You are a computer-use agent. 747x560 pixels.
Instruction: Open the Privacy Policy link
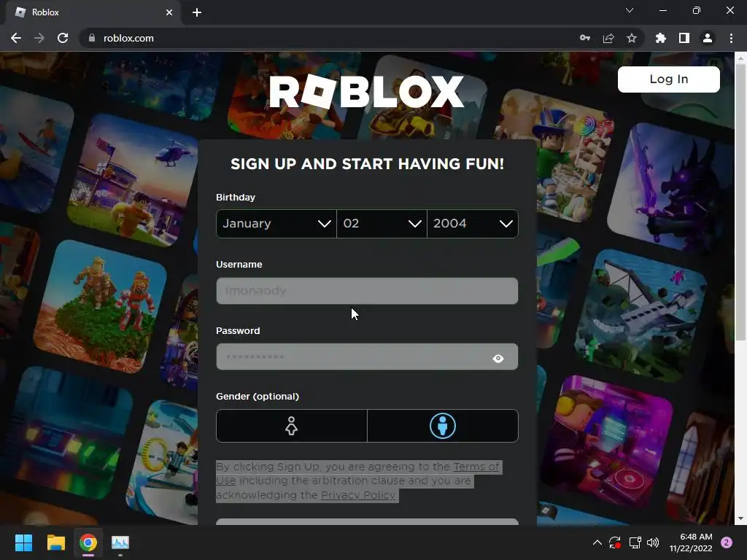click(357, 495)
